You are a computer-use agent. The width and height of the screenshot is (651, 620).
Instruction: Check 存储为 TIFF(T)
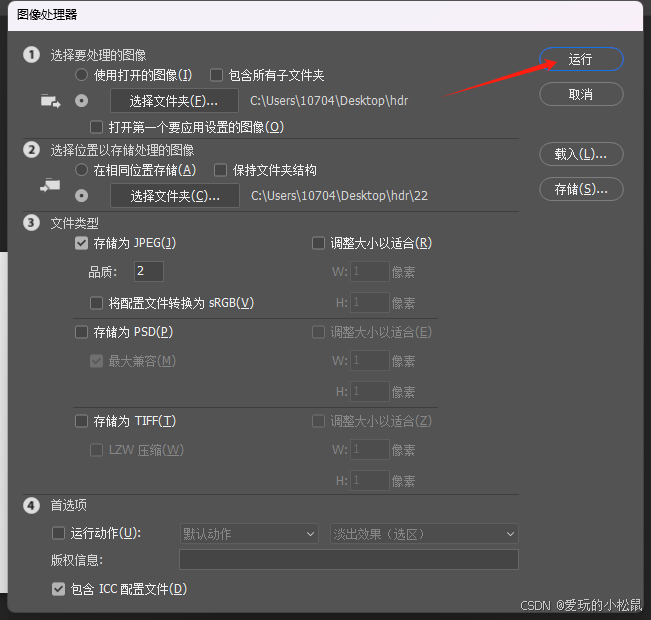[x=81, y=421]
